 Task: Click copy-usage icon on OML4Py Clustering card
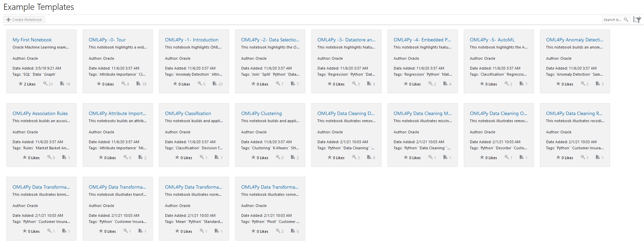[293, 157]
